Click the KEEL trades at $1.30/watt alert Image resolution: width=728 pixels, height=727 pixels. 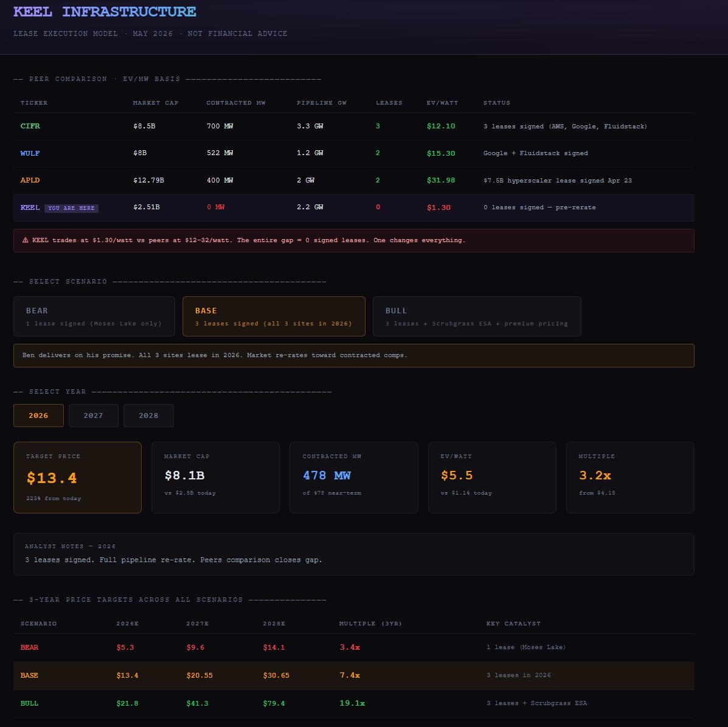pyautogui.click(x=354, y=241)
